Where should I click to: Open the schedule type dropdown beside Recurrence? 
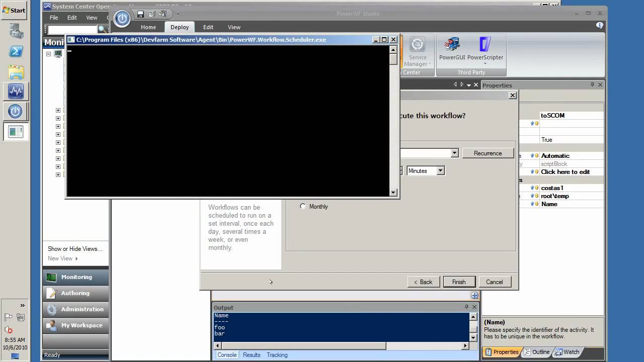coord(454,153)
